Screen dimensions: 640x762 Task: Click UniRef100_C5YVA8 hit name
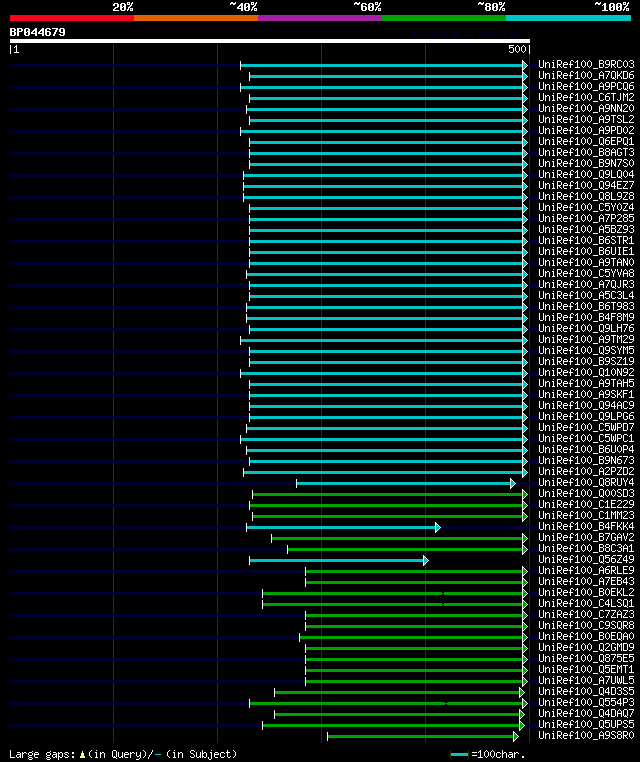[x=586, y=273]
